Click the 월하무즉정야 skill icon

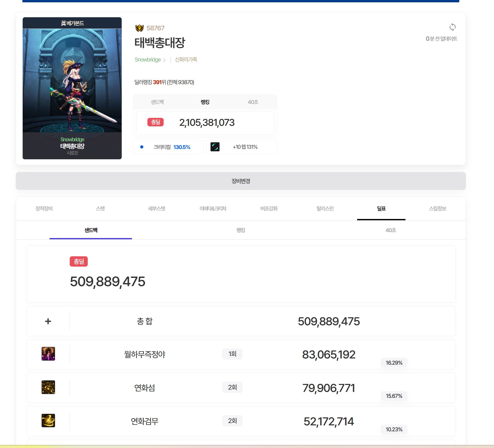tap(48, 354)
